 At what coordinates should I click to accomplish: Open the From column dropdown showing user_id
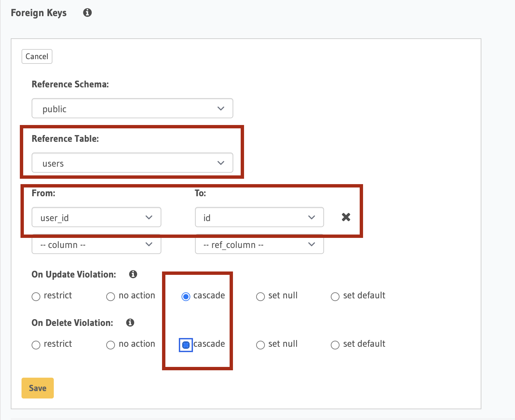tap(96, 217)
